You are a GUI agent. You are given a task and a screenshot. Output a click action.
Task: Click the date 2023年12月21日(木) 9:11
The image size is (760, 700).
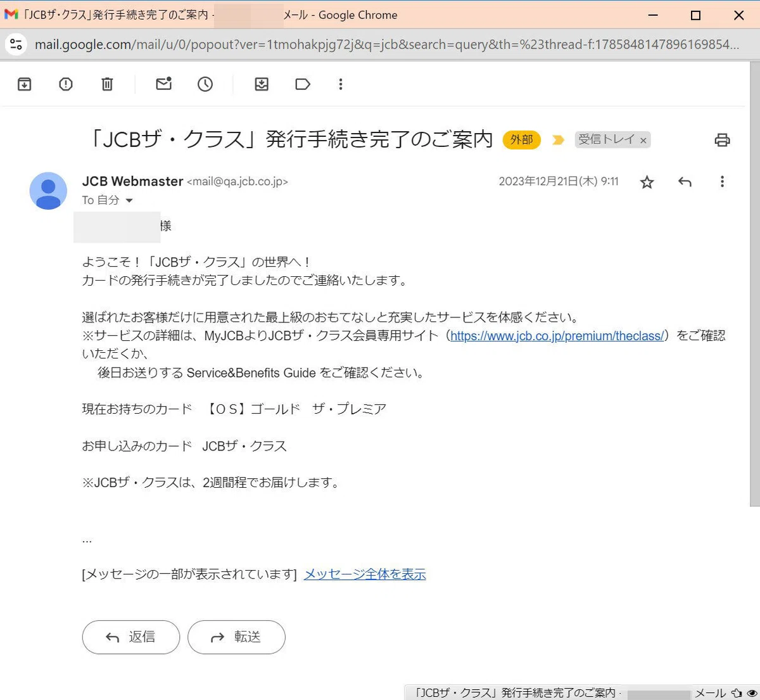[559, 181]
